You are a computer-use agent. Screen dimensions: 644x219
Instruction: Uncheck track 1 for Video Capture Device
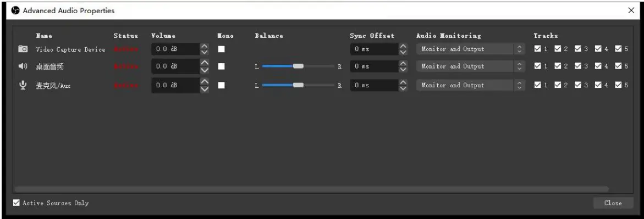tap(538, 49)
